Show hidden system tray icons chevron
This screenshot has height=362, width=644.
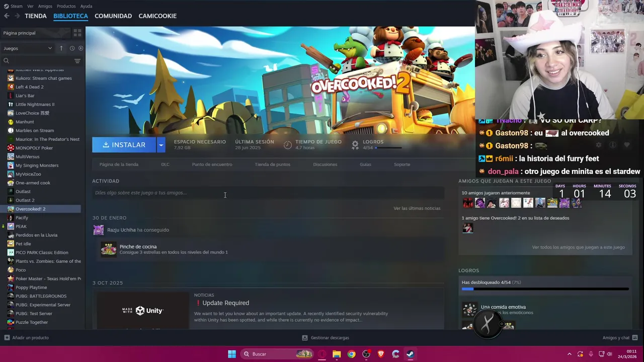[571, 354]
